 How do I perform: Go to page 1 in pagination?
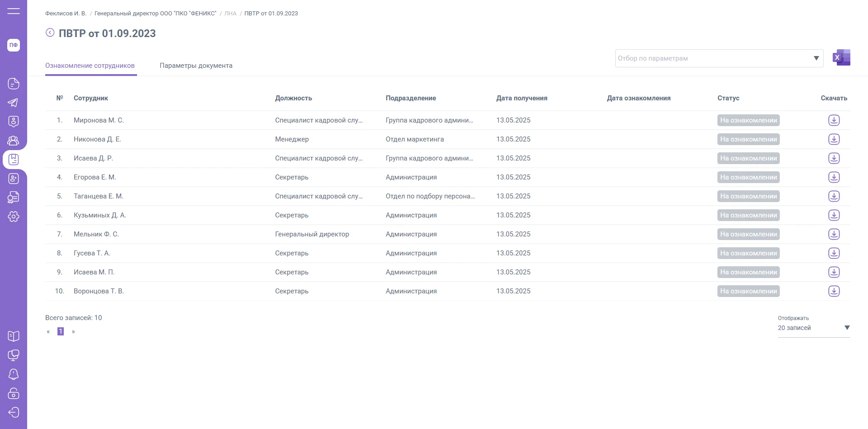(61, 331)
